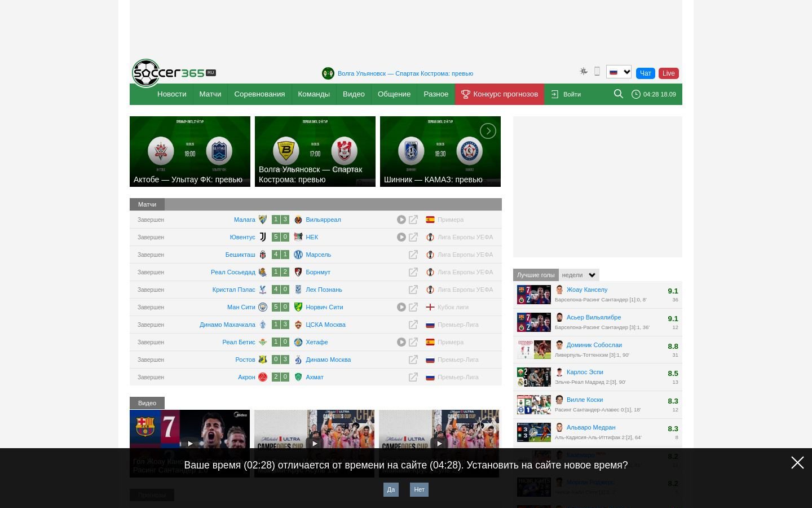This screenshot has height=508, width=812.
Task: Switch to mobile version phone icon
Action: (x=597, y=71)
